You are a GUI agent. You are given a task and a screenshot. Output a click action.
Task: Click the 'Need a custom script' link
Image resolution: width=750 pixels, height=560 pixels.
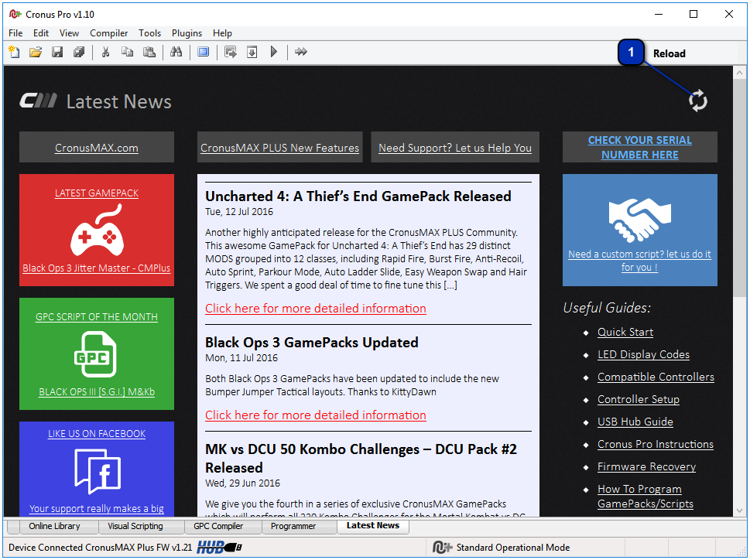tap(639, 261)
